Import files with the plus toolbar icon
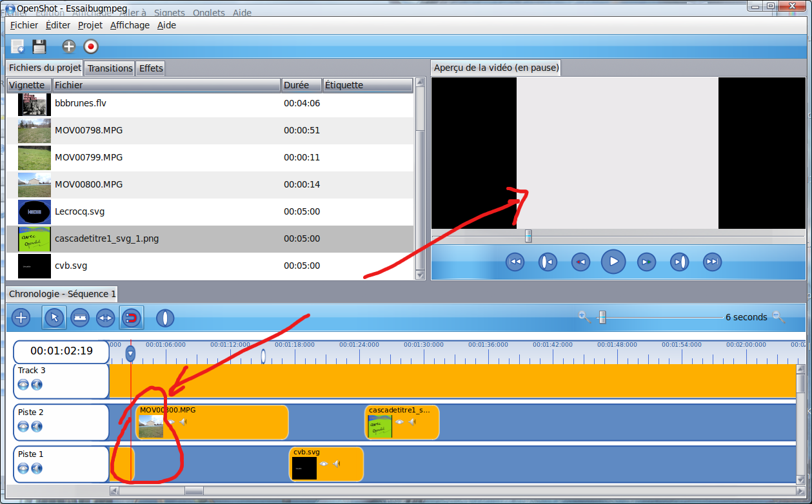 tap(68, 46)
